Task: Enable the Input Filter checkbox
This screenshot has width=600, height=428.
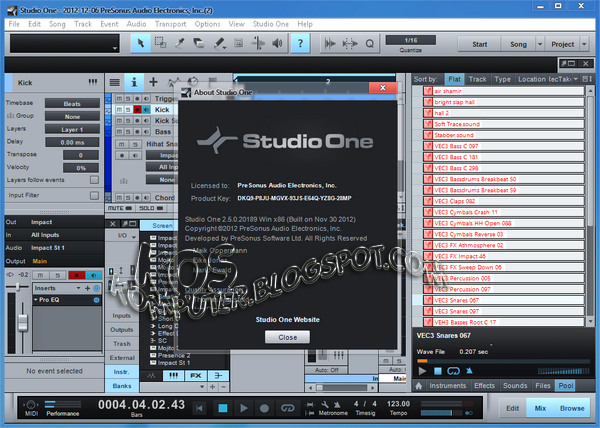Action: (94, 195)
